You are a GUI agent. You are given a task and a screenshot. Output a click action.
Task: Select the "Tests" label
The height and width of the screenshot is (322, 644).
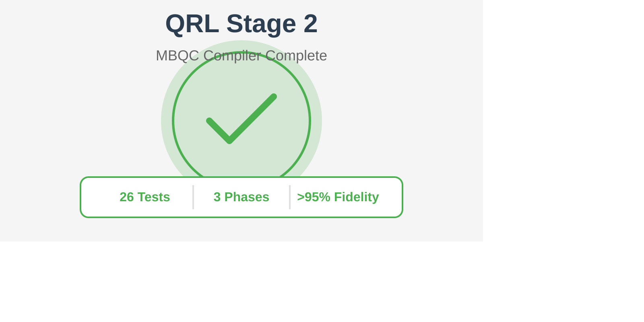pyautogui.click(x=154, y=197)
